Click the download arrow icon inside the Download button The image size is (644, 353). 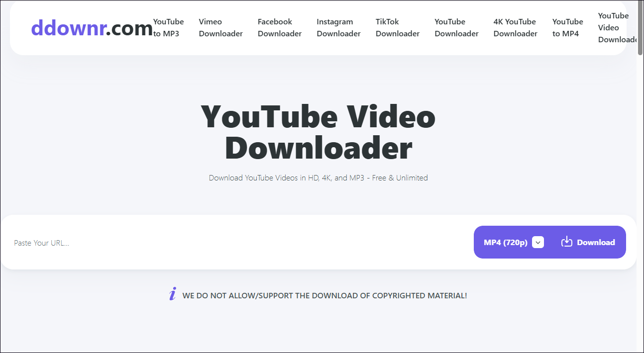pyautogui.click(x=566, y=242)
